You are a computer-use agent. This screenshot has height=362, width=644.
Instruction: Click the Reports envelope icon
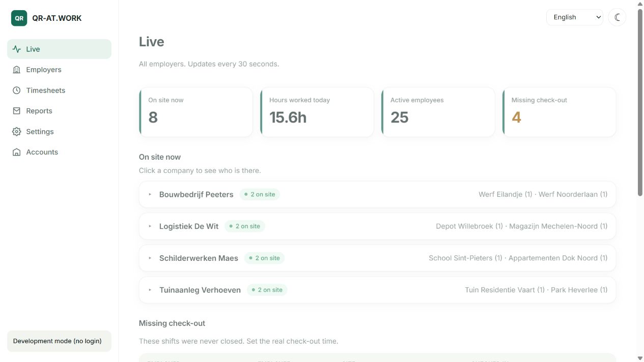[17, 111]
